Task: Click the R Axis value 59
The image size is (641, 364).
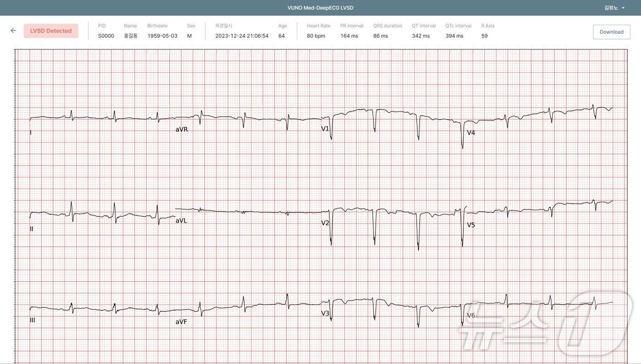Action: [x=484, y=36]
